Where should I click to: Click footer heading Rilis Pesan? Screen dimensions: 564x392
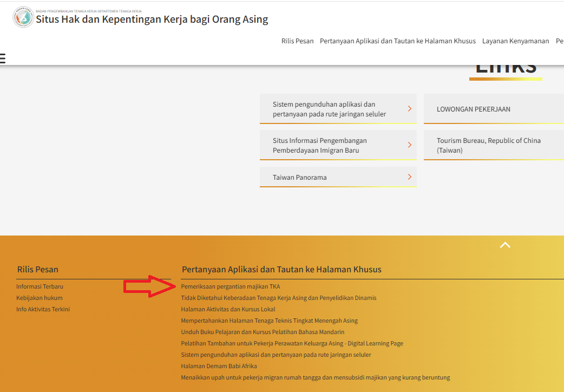(x=38, y=269)
